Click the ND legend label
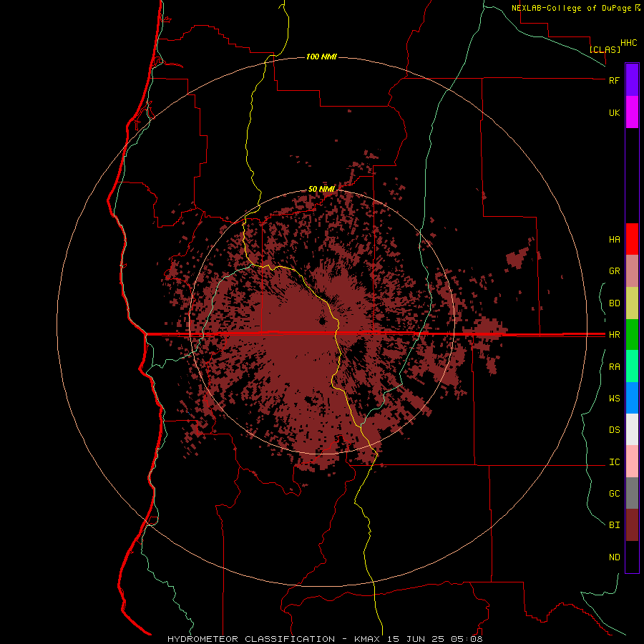The height and width of the screenshot is (644, 644). [614, 557]
